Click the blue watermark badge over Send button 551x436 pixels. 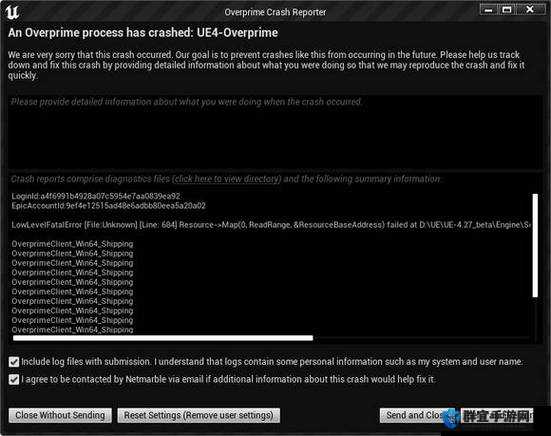pyautogui.click(x=452, y=418)
